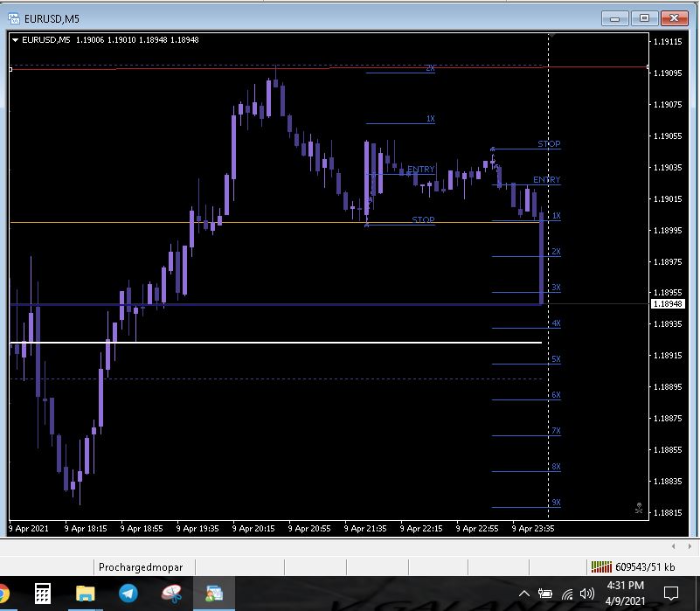Switch to Telegram from the taskbar

(x=128, y=594)
